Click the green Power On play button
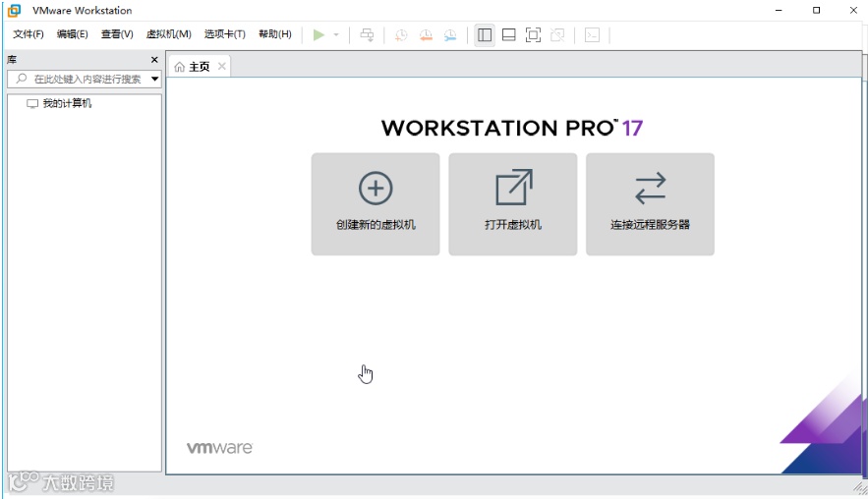 (x=318, y=34)
